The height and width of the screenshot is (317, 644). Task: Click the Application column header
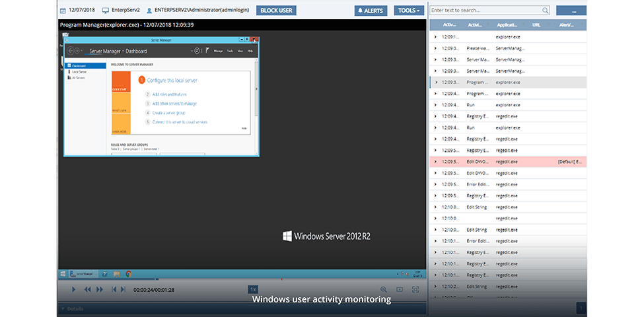pyautogui.click(x=507, y=25)
